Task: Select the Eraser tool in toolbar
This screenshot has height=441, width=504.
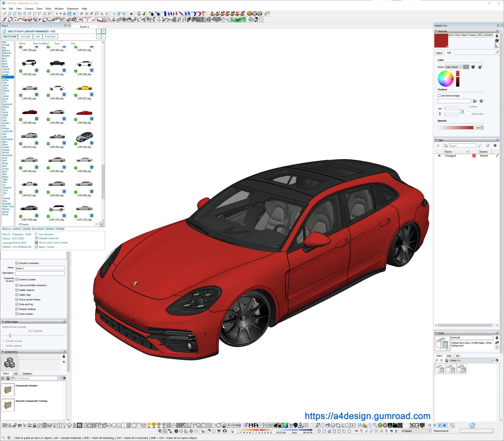Action: pyautogui.click(x=74, y=14)
